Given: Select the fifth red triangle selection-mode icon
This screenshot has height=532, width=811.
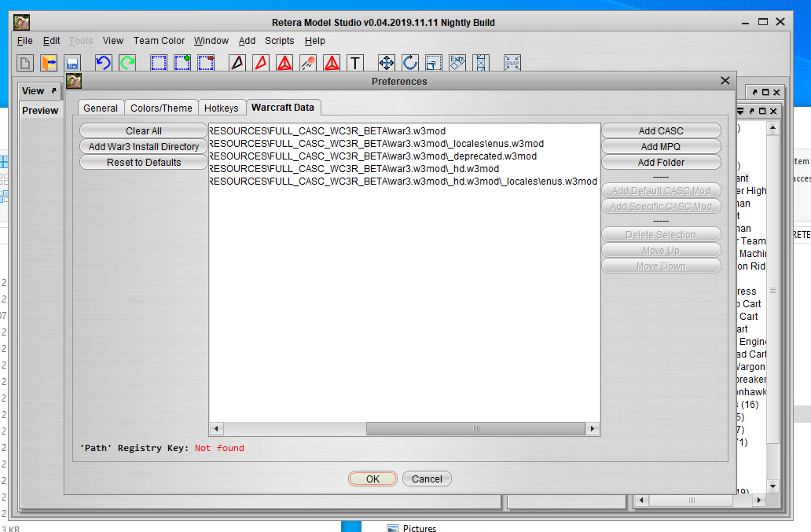Looking at the screenshot, I should coord(332,63).
